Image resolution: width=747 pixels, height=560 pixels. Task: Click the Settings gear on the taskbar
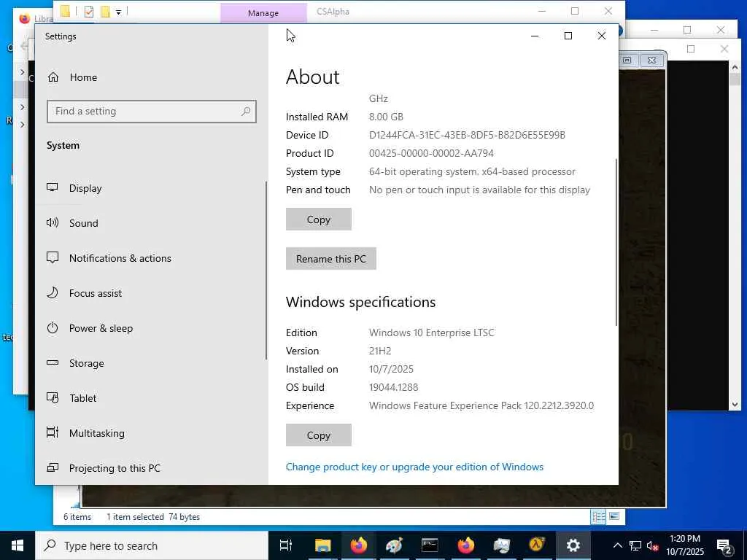coord(573,545)
